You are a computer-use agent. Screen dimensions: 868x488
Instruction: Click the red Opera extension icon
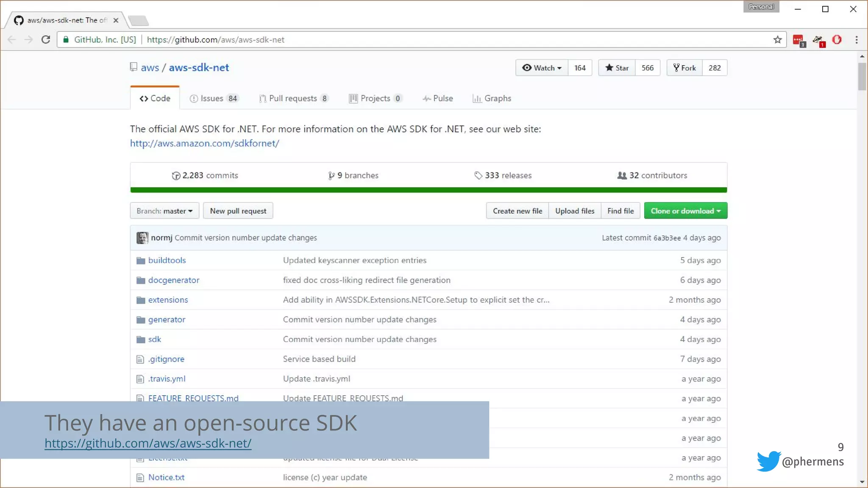click(837, 40)
